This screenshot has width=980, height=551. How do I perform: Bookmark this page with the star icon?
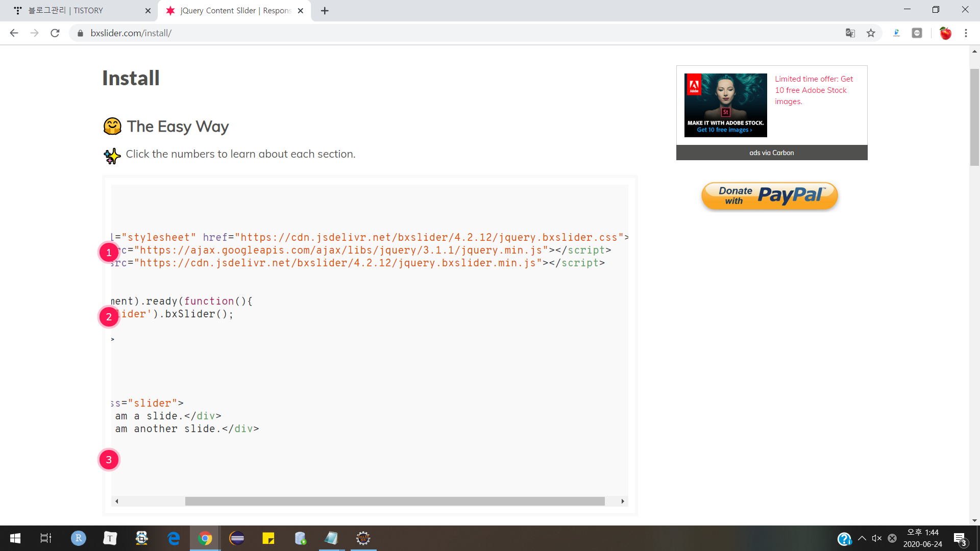pos(871,33)
